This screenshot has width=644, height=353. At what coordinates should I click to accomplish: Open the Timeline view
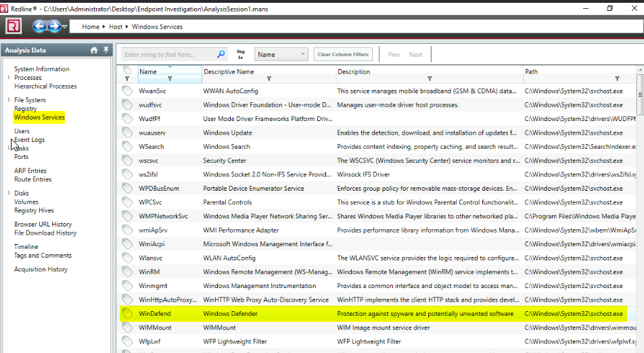click(26, 247)
